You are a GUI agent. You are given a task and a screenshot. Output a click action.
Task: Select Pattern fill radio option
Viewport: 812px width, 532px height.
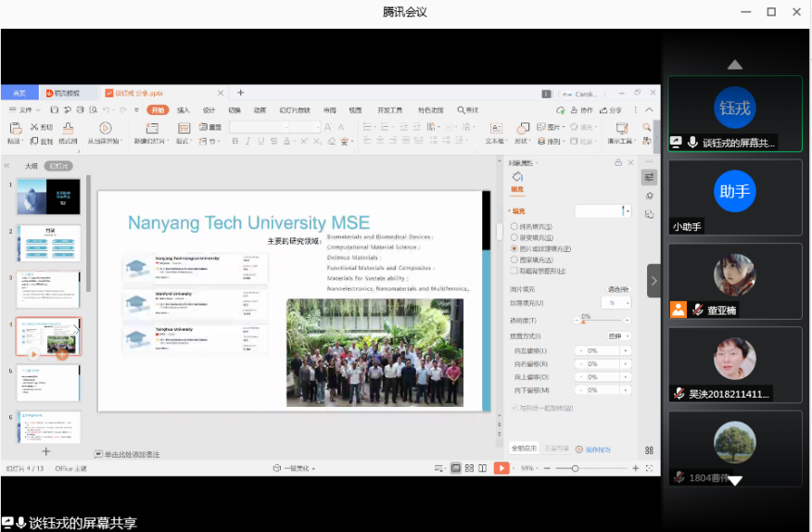[x=514, y=260]
